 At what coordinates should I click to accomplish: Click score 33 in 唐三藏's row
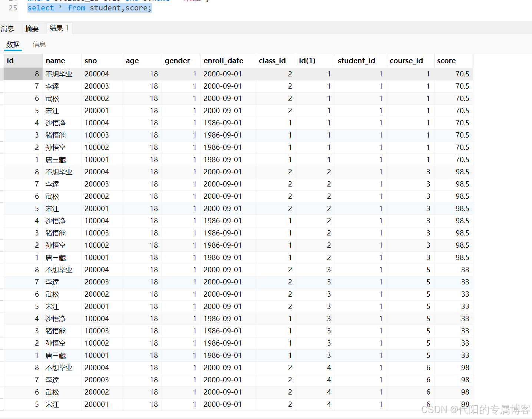click(x=465, y=356)
